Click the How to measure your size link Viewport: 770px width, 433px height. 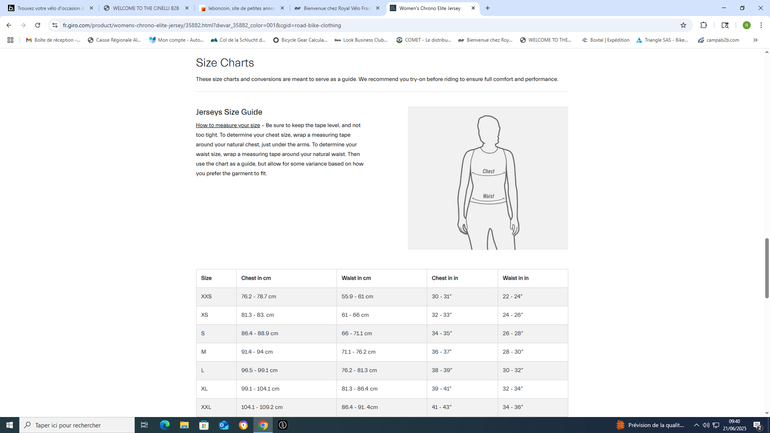coord(228,125)
